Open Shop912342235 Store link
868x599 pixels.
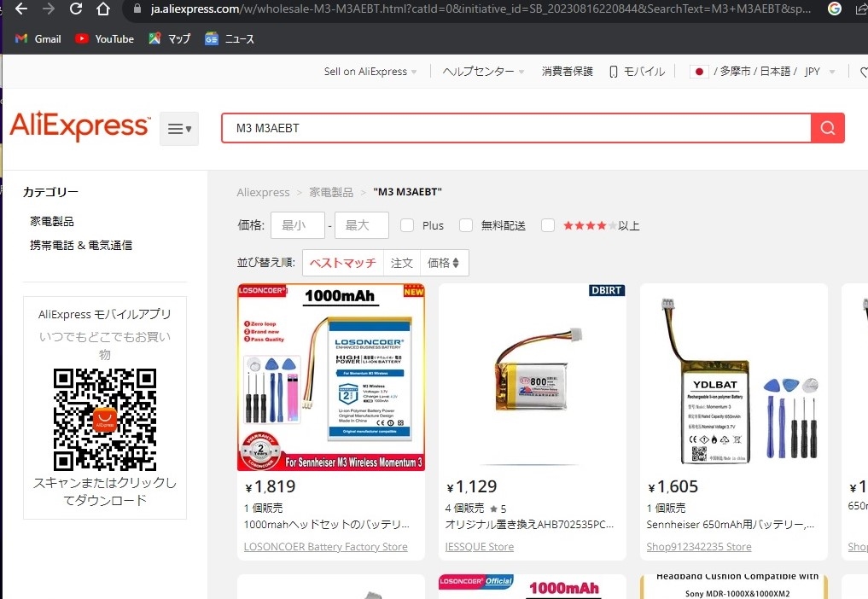(699, 547)
